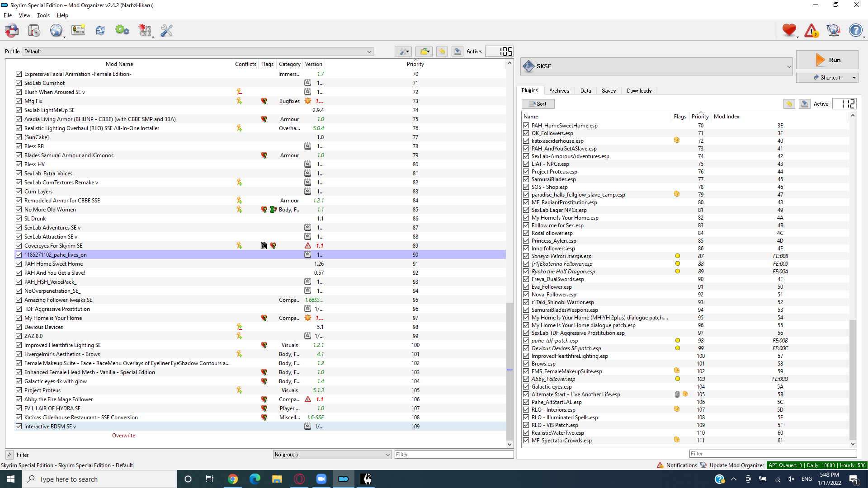This screenshot has width=868, height=488.
Task: Switch to the Data tab
Action: point(586,91)
